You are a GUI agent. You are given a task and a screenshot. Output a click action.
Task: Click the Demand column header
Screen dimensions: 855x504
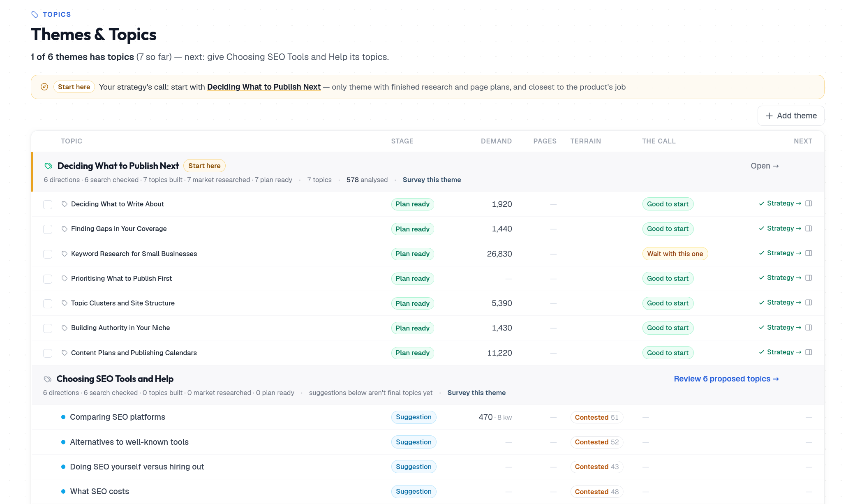(x=496, y=141)
